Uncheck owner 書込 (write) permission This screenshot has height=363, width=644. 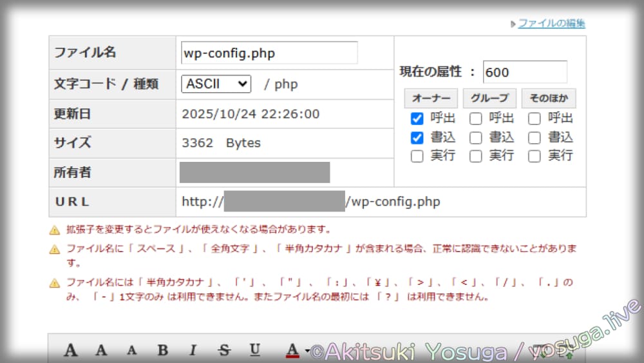click(417, 137)
